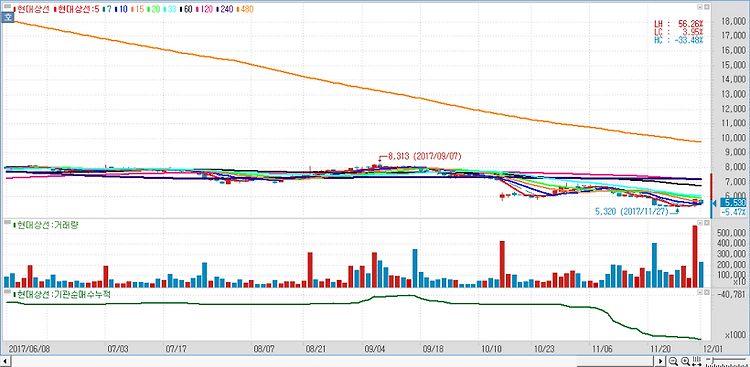Close the 기관순매수누적 panel

click(x=706, y=292)
